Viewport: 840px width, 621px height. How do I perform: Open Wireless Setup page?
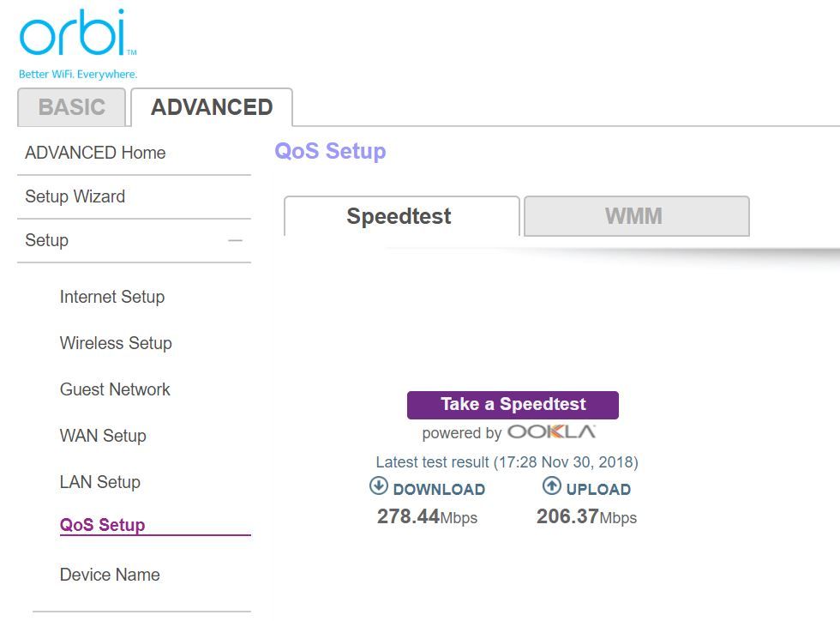click(116, 343)
